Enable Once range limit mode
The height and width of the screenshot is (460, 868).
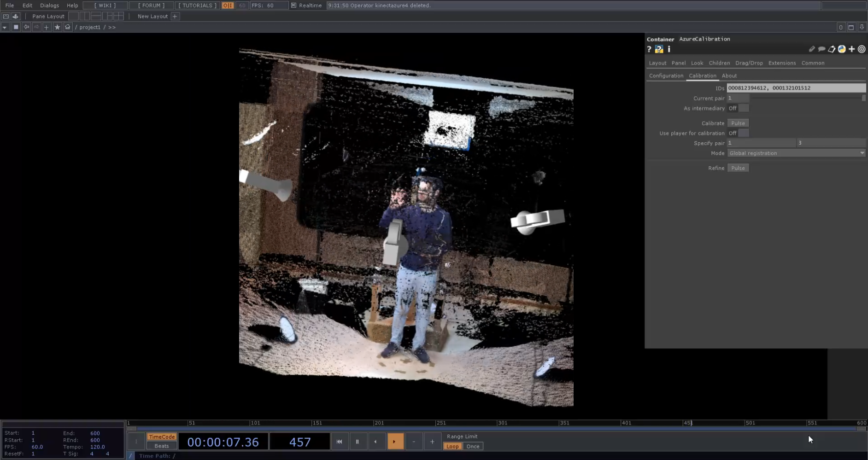click(x=473, y=446)
